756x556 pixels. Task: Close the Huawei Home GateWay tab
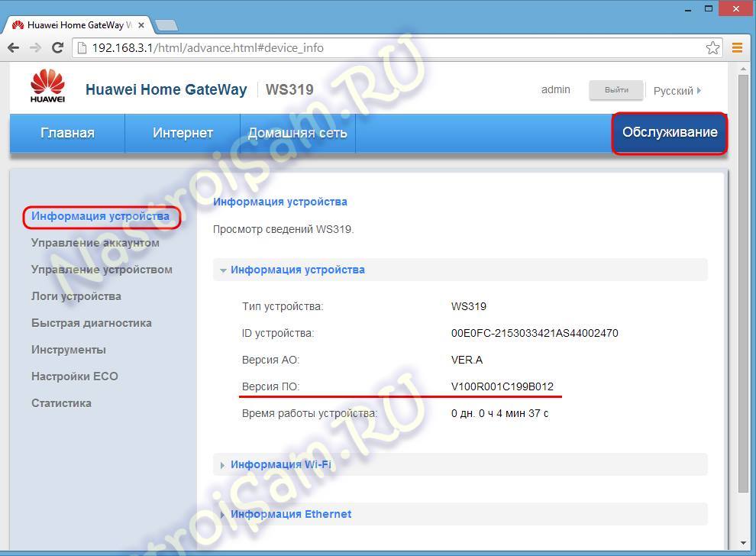141,25
